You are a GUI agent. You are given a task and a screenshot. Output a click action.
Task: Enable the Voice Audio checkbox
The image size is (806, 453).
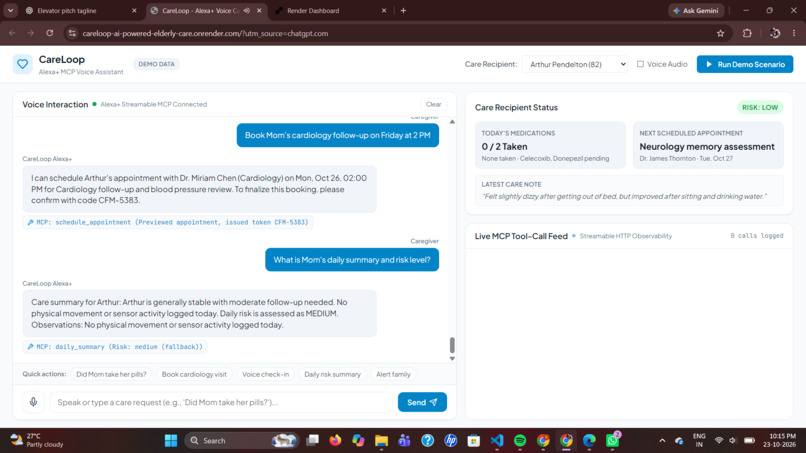point(640,64)
